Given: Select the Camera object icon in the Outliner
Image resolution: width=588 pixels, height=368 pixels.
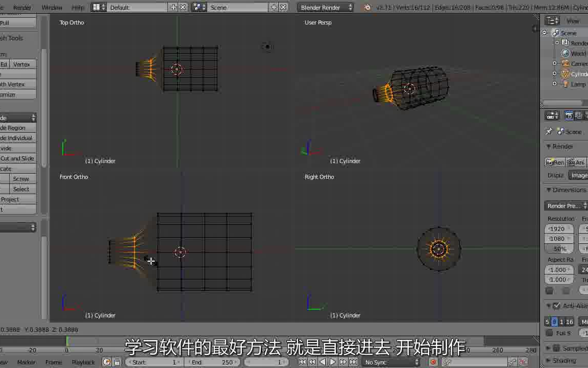Looking at the screenshot, I should coord(565,63).
